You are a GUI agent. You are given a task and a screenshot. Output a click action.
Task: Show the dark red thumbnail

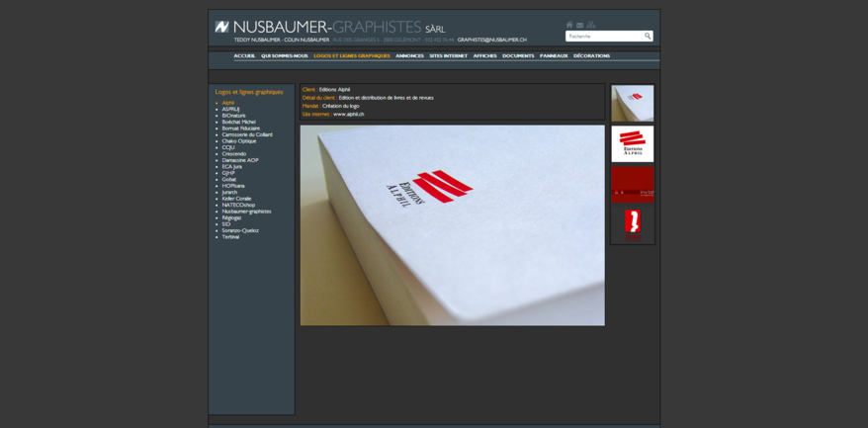point(632,185)
